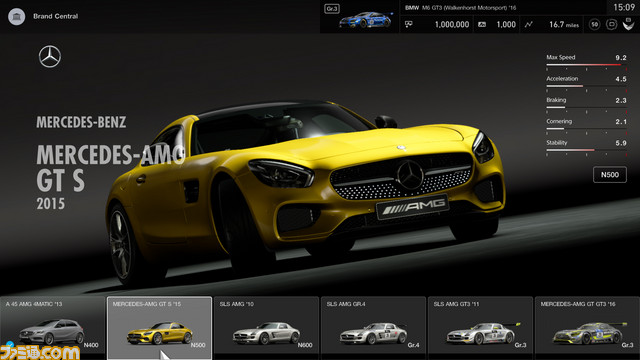Select the A 45 AMG 4MATIC '13 tile
The image size is (640, 360).
52,326
